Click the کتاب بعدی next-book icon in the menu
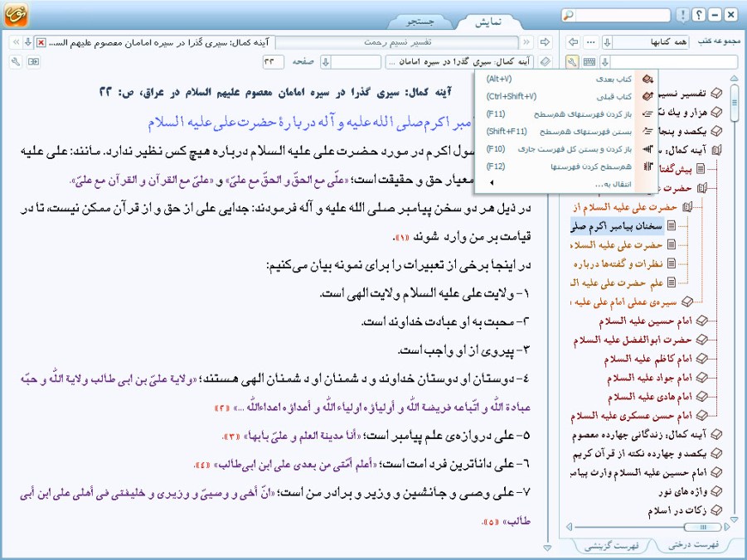Viewport: 747px width, 560px height. point(647,79)
